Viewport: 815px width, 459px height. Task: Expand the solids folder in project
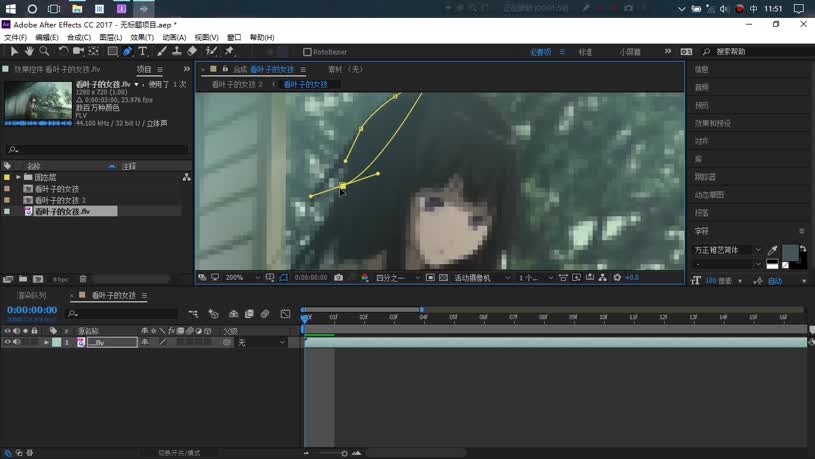[19, 177]
